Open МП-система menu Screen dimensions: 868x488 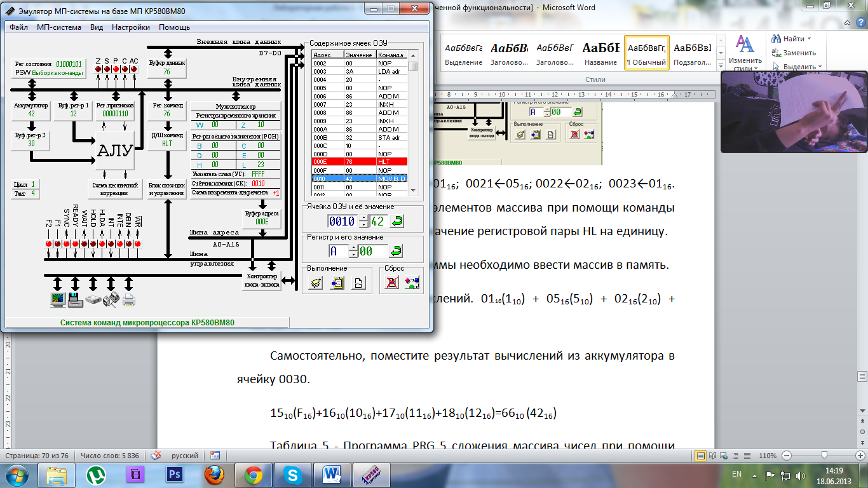(59, 27)
